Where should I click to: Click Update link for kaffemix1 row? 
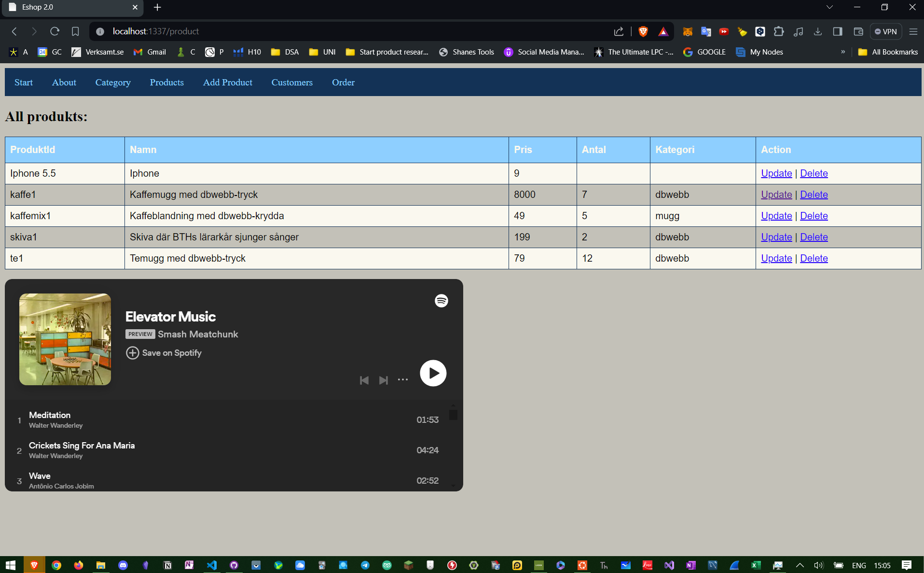pyautogui.click(x=776, y=216)
